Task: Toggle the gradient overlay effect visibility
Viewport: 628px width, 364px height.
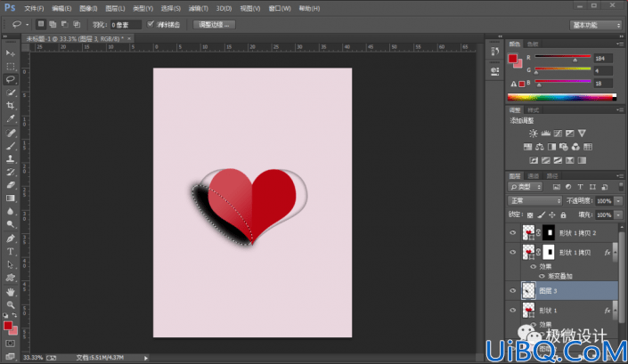Action: pos(542,276)
